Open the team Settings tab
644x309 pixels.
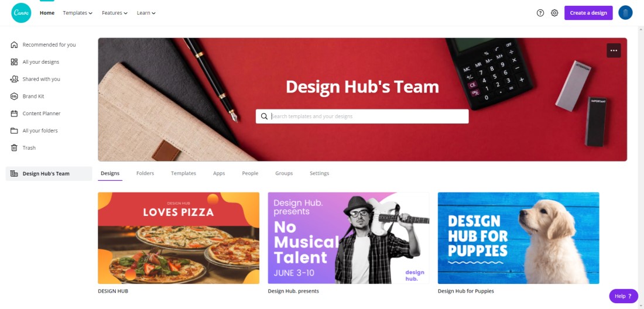click(x=319, y=173)
